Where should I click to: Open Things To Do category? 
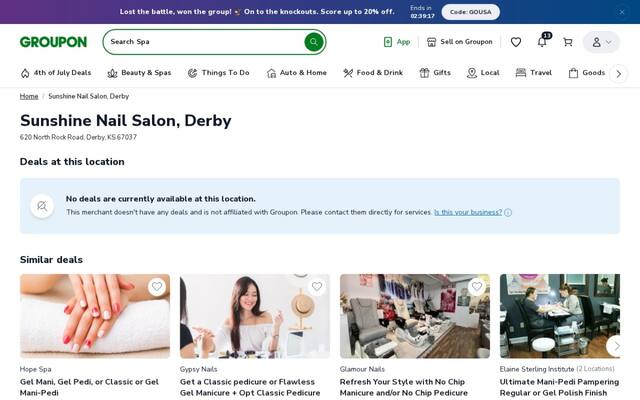pyautogui.click(x=218, y=73)
